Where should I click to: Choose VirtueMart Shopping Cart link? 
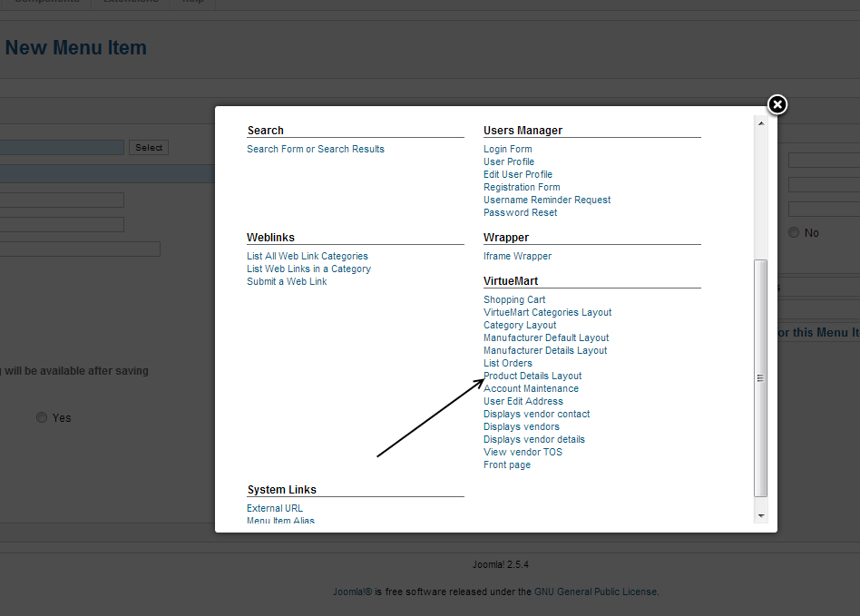[514, 299]
